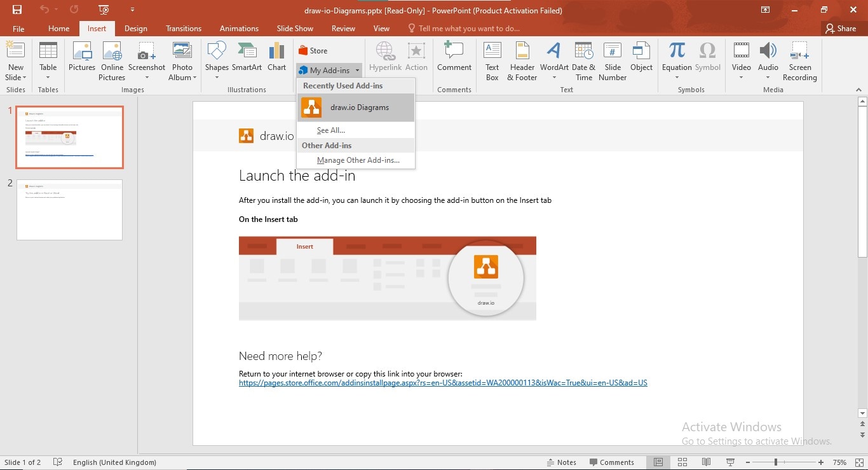Click English (United Kingdom) language indicator
The width and height of the screenshot is (868, 470).
point(114,462)
